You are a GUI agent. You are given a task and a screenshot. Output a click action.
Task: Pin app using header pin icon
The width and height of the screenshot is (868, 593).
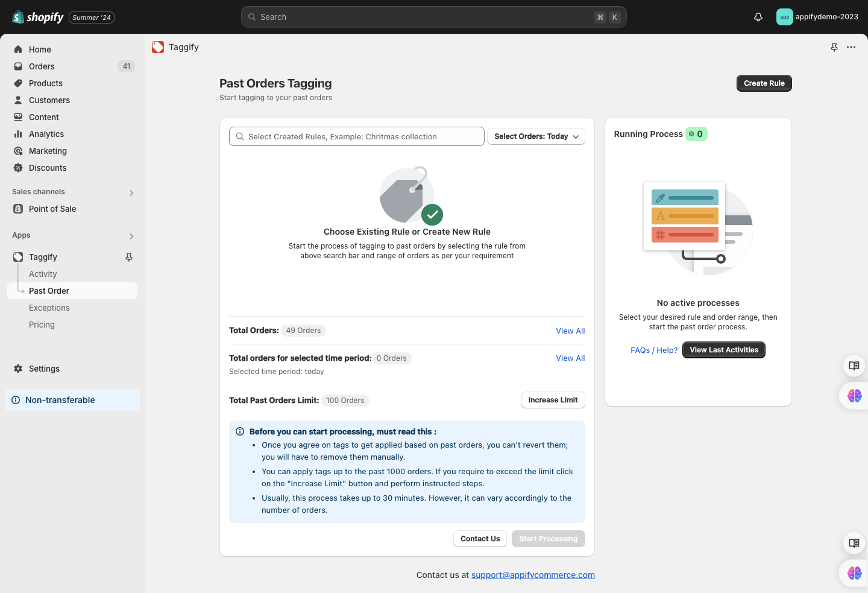pyautogui.click(x=834, y=47)
